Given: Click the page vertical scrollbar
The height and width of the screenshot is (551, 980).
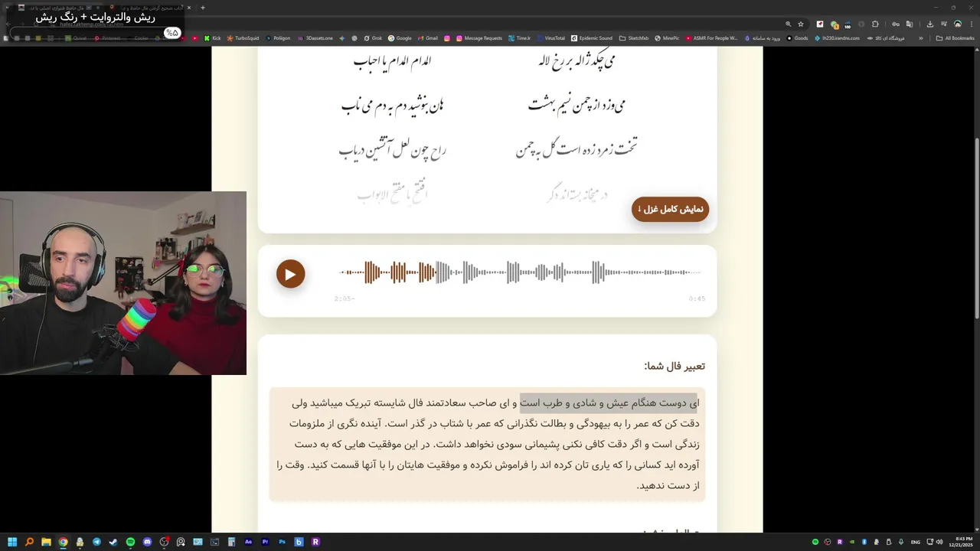Looking at the screenshot, I should (976, 230).
